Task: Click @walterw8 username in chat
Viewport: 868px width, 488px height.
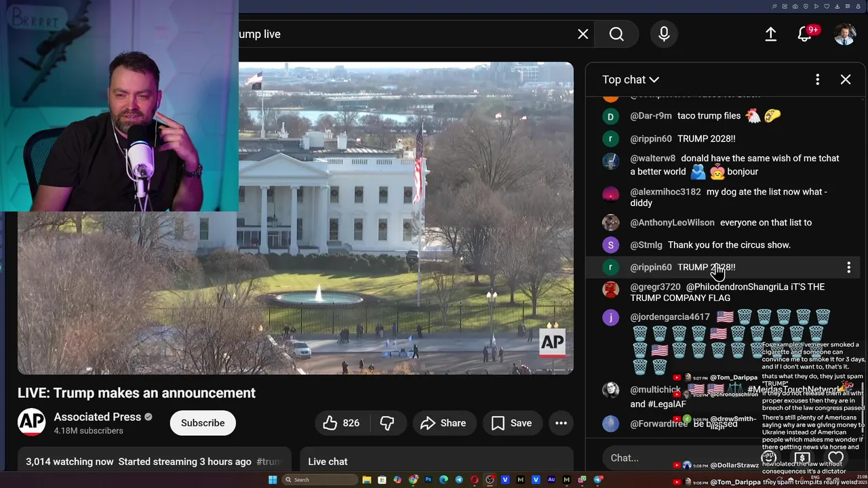Action: coord(652,158)
